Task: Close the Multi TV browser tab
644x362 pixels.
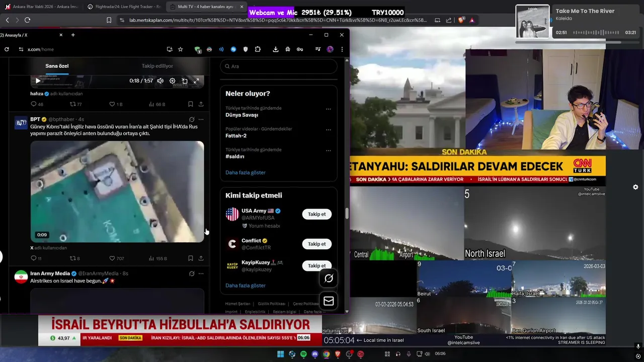Action: click(242, 7)
